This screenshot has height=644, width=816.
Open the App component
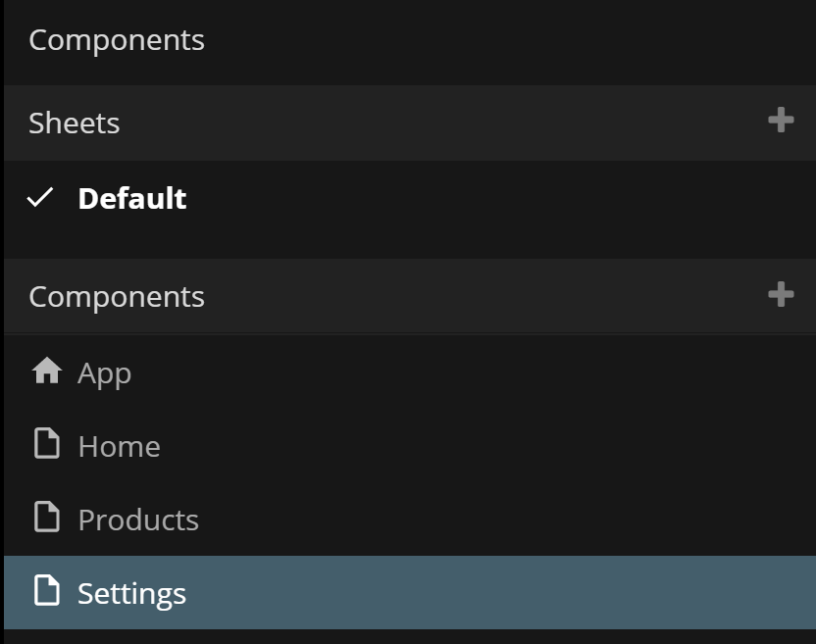(x=105, y=372)
